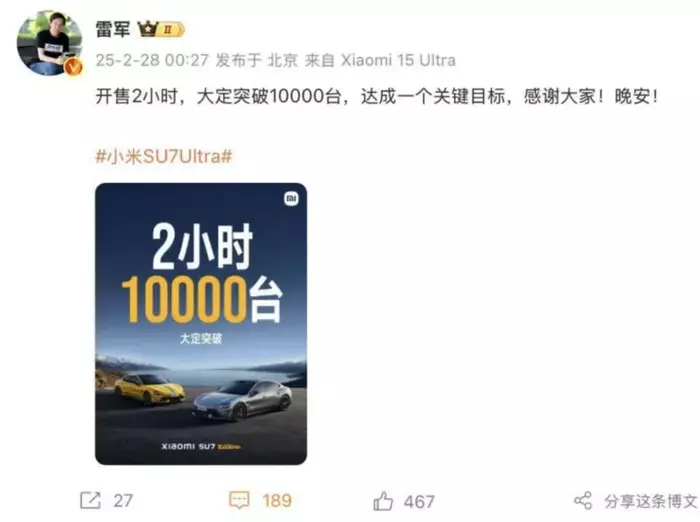Viewport: 700px width, 522px height.
Task: Click the yellow SU7 car in poster
Action: coord(149,389)
